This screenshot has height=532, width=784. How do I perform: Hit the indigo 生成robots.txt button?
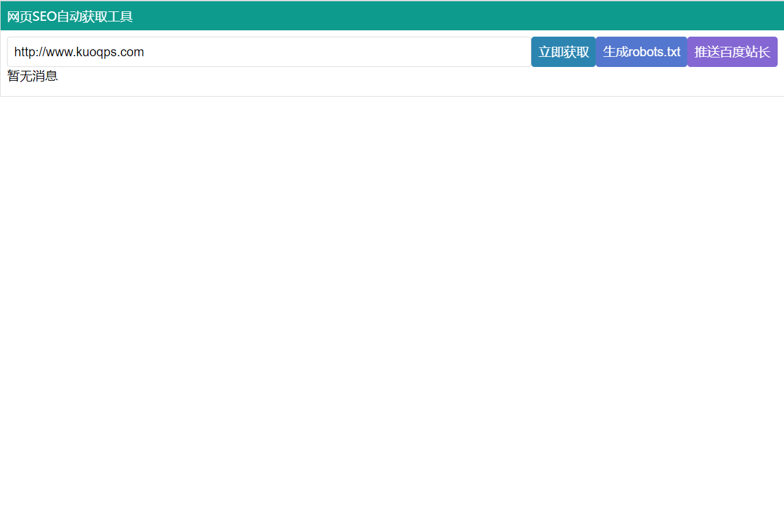pyautogui.click(x=641, y=52)
